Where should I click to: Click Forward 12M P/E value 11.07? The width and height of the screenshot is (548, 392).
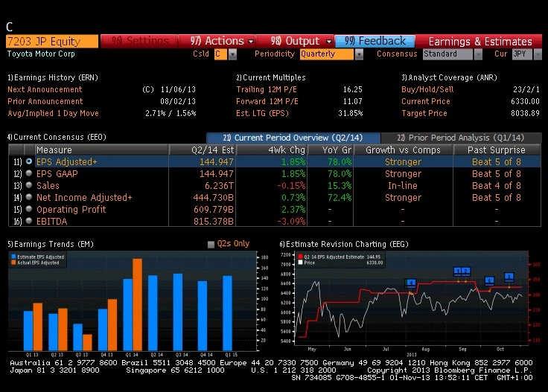point(353,102)
